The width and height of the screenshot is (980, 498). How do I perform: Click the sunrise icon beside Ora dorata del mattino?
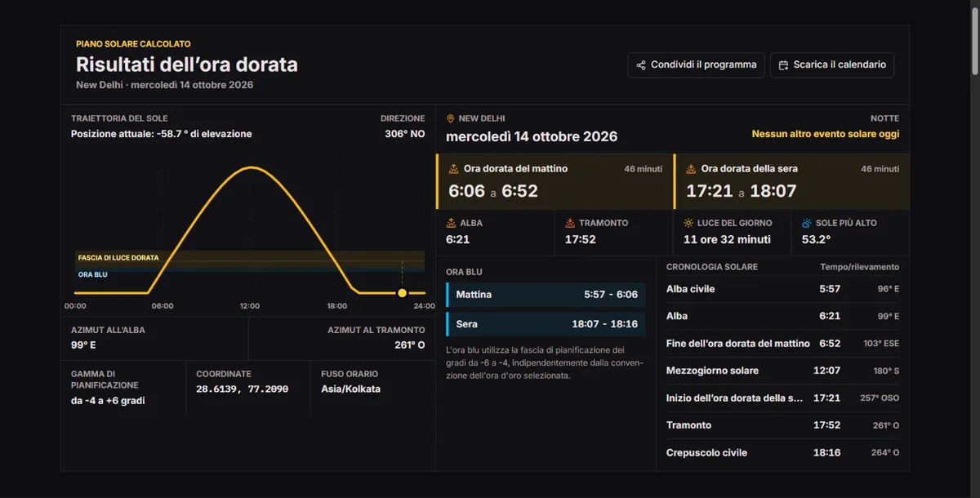click(454, 169)
